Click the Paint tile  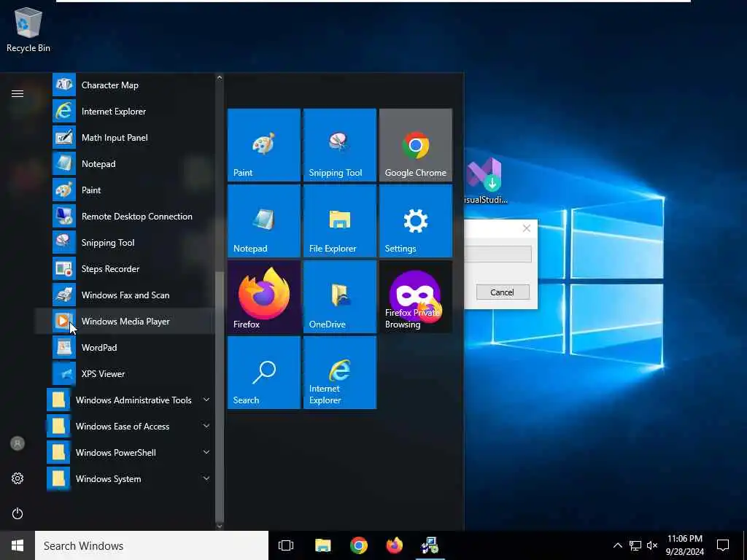(x=264, y=145)
